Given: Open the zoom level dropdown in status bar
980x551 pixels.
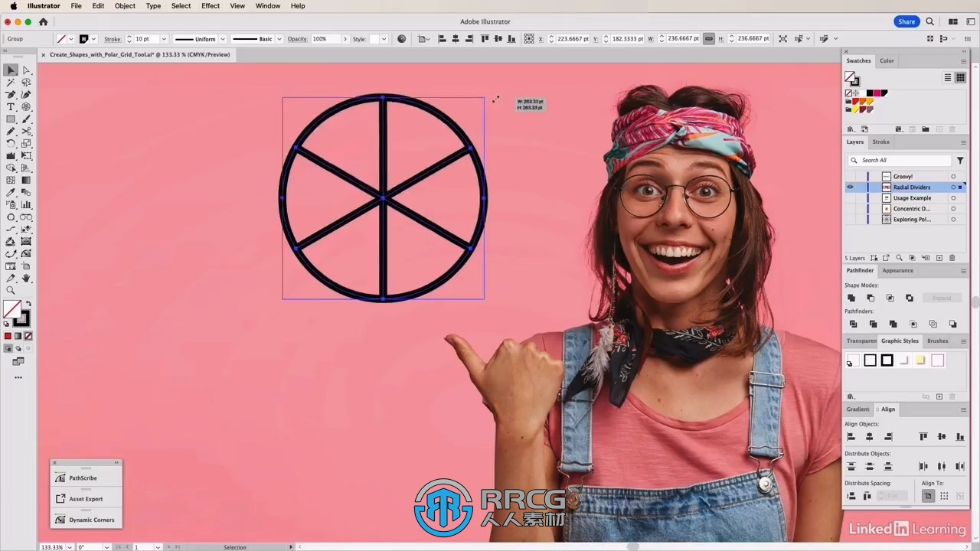Looking at the screenshot, I should pos(70,547).
